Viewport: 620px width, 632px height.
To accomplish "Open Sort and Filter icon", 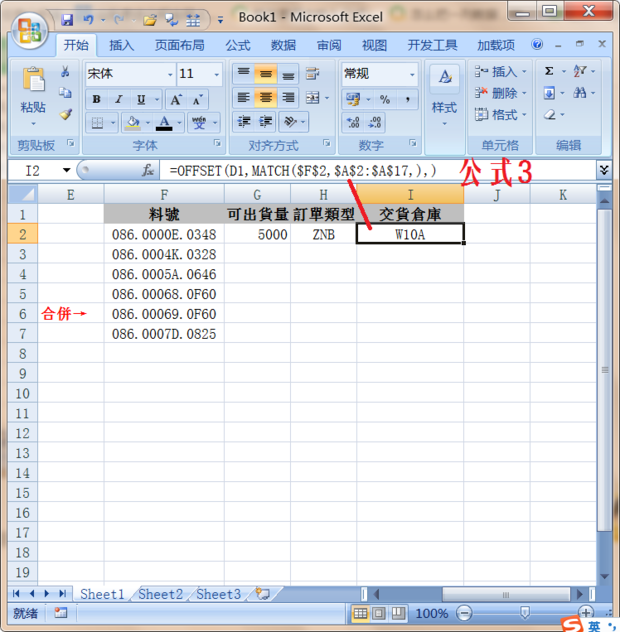I will coord(580,71).
